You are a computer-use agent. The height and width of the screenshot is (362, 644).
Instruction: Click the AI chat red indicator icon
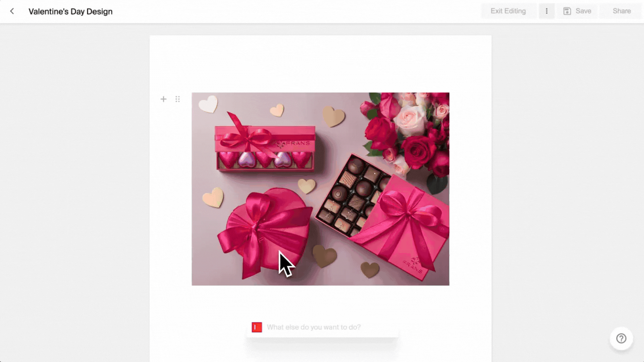(257, 327)
